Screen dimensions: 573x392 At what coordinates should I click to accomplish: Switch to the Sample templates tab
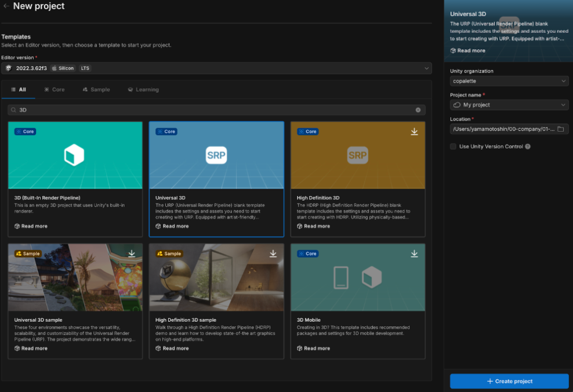tap(96, 89)
